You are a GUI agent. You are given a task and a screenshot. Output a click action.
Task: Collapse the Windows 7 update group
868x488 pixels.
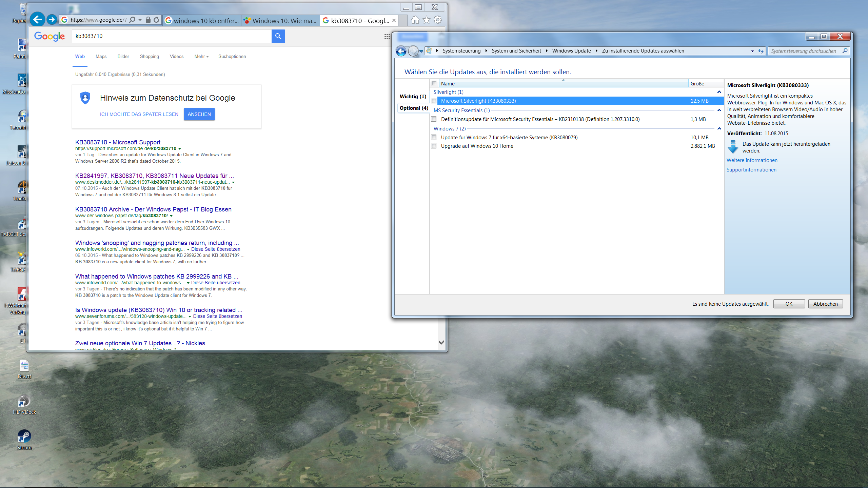(719, 129)
